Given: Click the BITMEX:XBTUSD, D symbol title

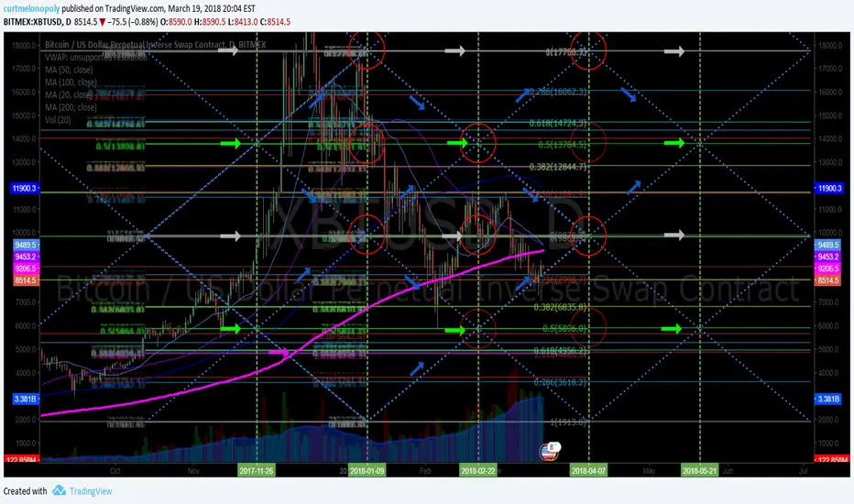Looking at the screenshot, I should pos(37,22).
